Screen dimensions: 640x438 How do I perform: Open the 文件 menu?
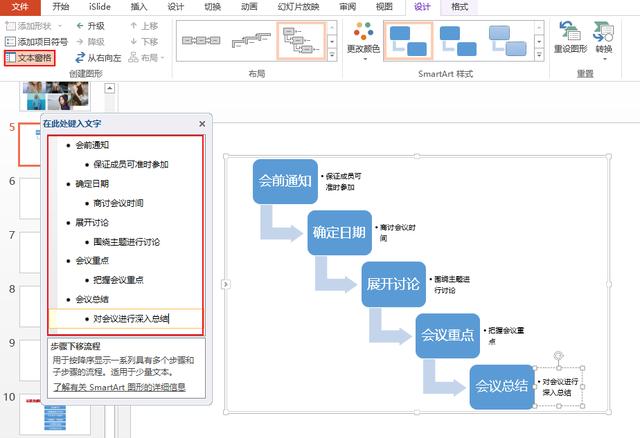click(x=20, y=7)
